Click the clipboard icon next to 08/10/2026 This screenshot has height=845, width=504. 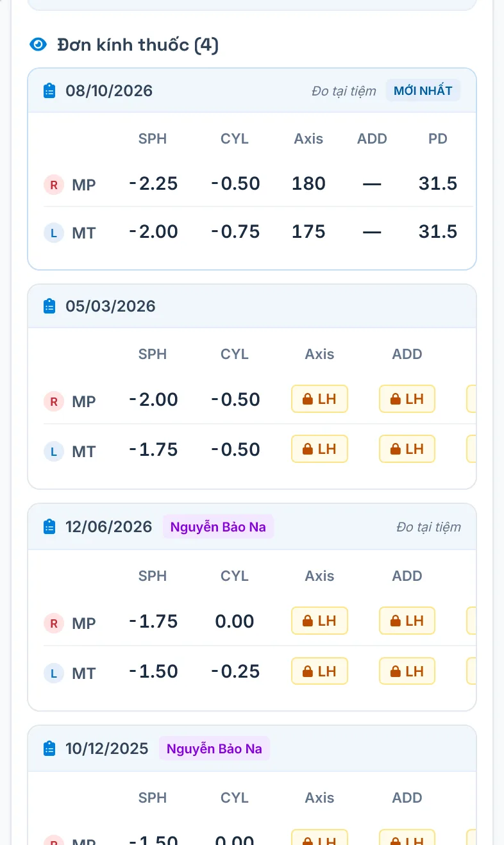click(49, 91)
